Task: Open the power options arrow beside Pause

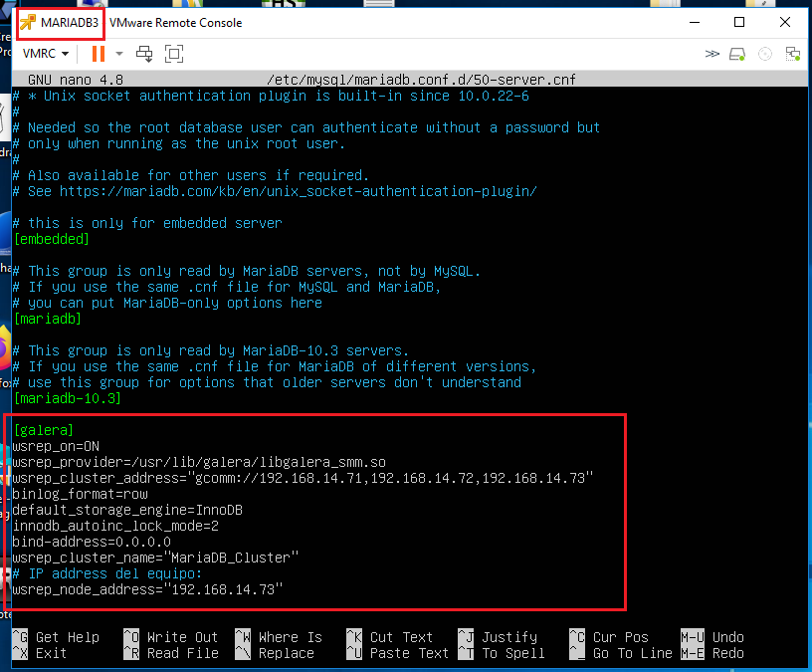Action: click(119, 54)
